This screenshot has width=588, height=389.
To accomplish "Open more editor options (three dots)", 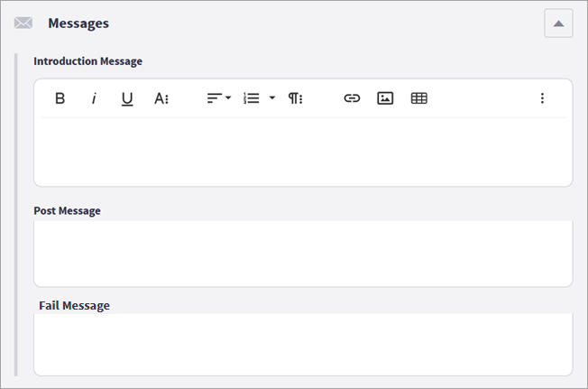I will 542,98.
